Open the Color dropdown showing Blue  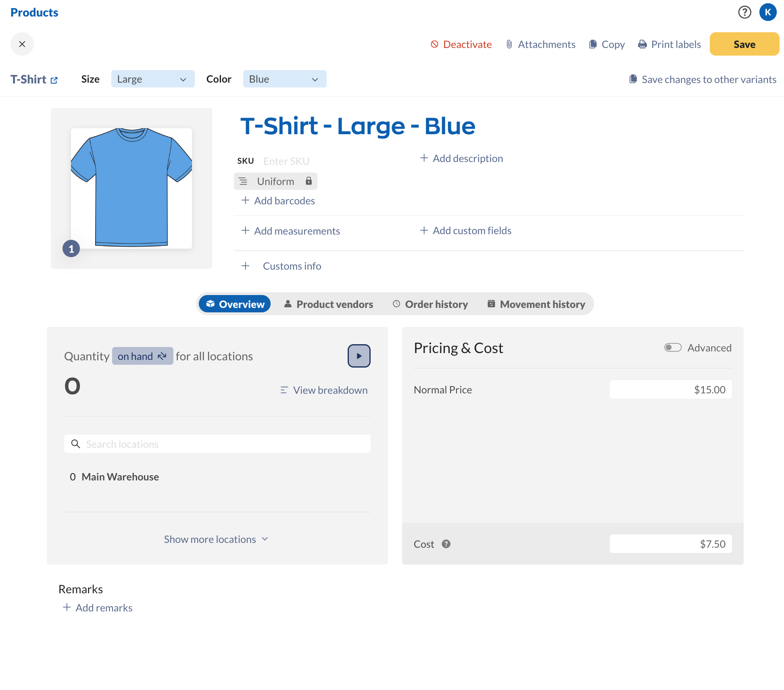[284, 79]
